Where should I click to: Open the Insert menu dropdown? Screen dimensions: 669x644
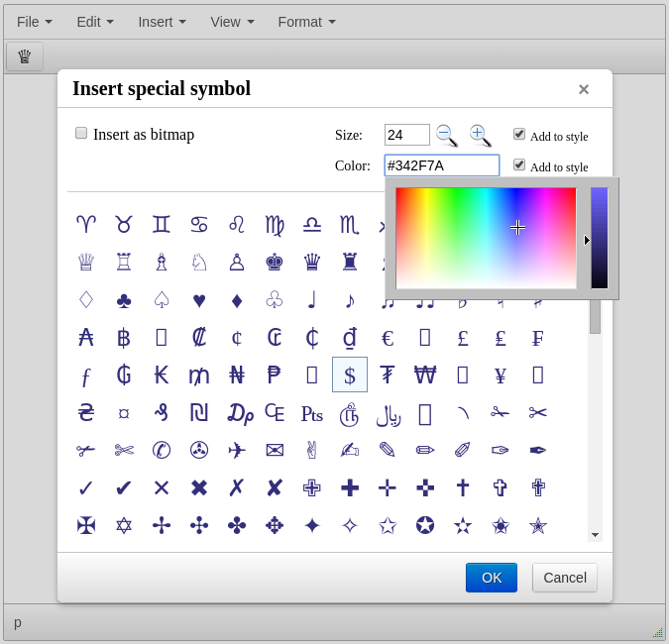[x=162, y=22]
